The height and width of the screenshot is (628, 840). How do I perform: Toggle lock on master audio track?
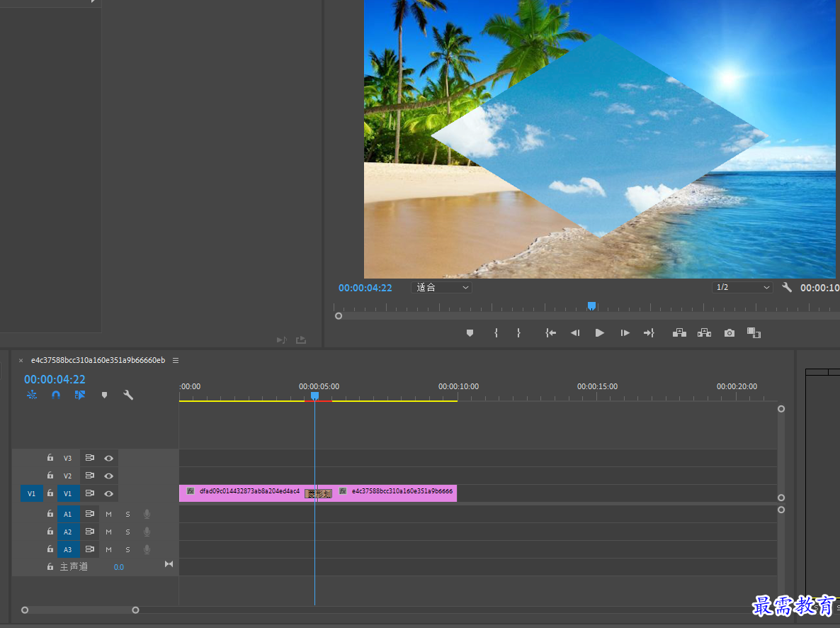50,567
